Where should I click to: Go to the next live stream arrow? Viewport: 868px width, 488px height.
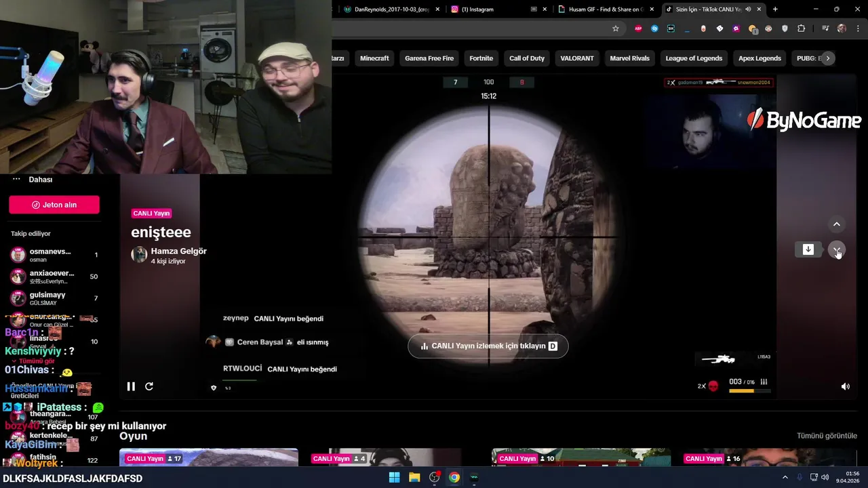point(837,249)
